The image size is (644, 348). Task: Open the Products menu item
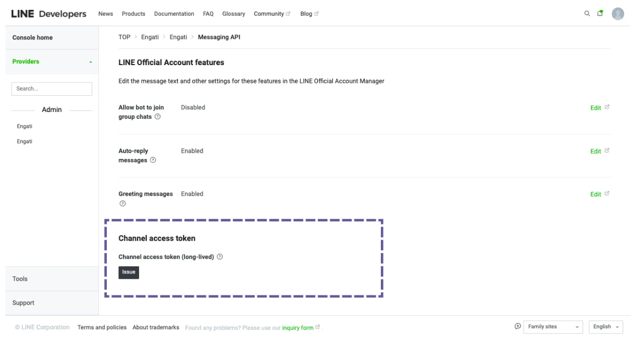133,14
